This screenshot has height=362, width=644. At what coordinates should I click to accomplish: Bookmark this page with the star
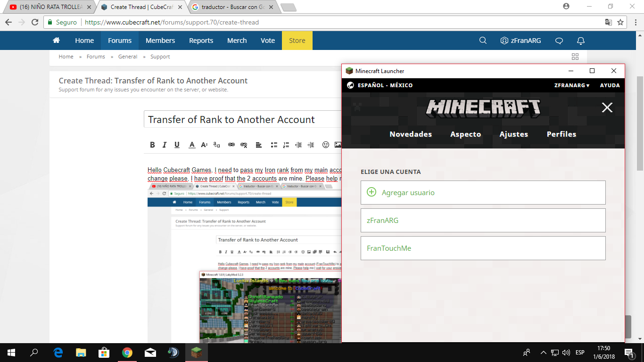tap(620, 22)
